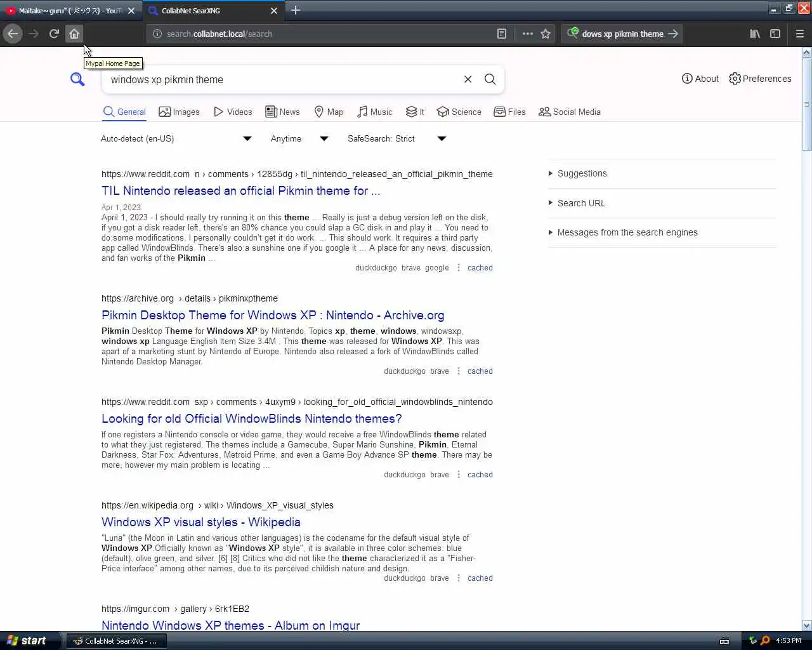
Task: Click the SearXNG magnifier logo
Action: point(77,79)
